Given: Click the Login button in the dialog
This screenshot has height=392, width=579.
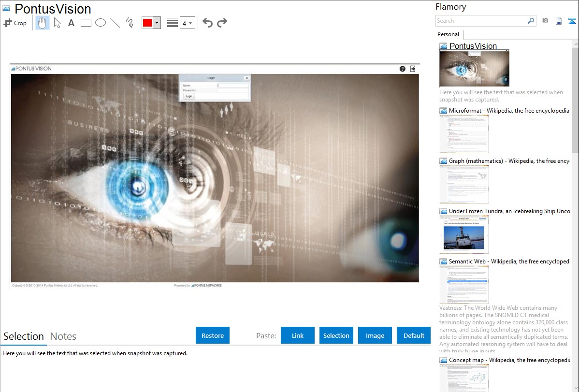Looking at the screenshot, I should click(x=189, y=96).
